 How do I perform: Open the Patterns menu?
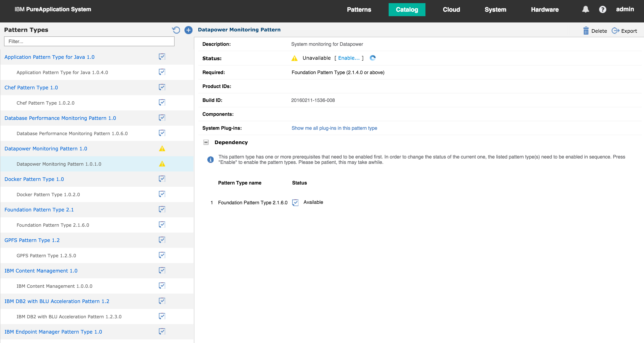pyautogui.click(x=359, y=9)
